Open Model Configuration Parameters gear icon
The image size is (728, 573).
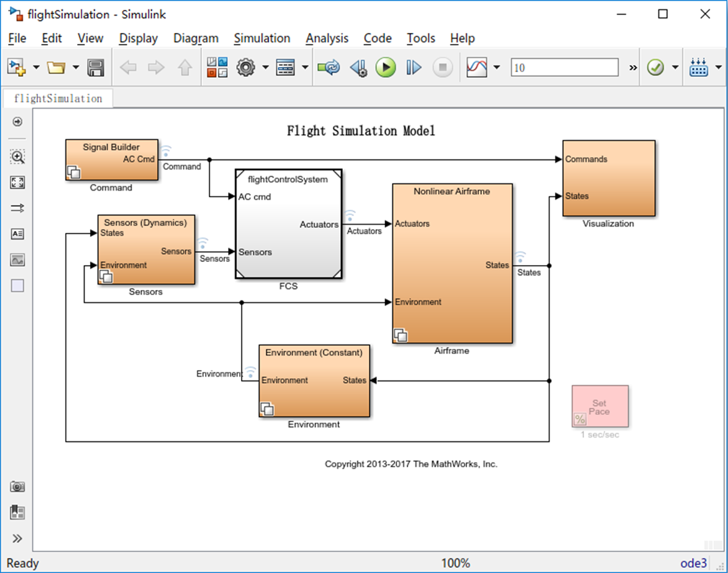[247, 68]
